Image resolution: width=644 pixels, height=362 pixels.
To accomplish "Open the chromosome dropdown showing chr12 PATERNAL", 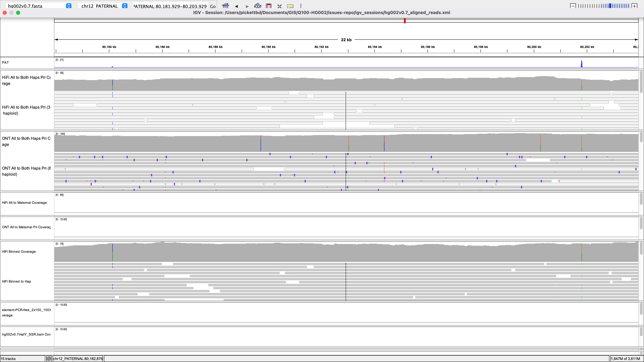I will [124, 6].
